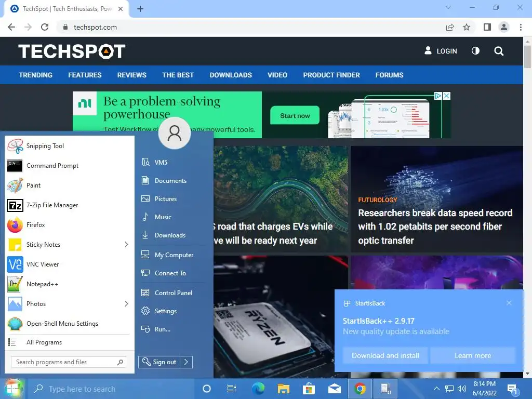Bookmark this page with star icon
Viewport: 532px width, 399px height.
[x=467, y=27]
